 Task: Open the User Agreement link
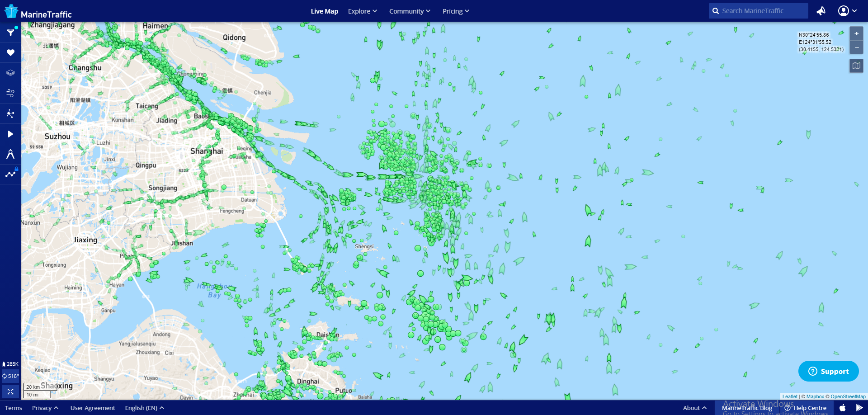pyautogui.click(x=93, y=408)
